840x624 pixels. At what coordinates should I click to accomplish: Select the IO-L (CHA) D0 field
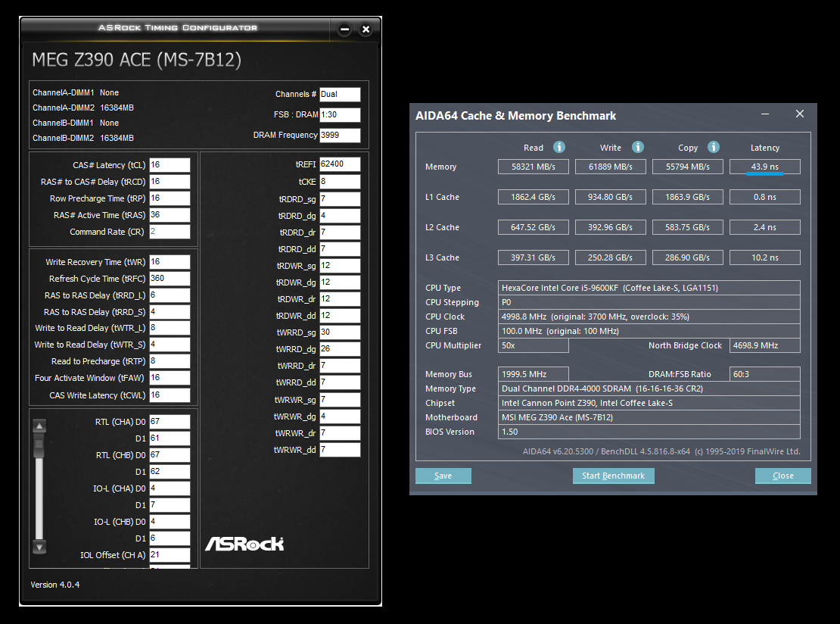[170, 488]
